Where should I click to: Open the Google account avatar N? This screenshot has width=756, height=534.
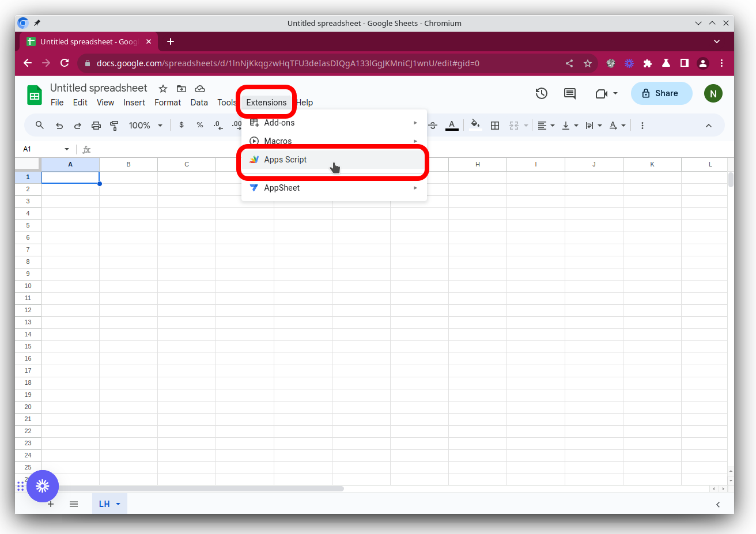713,93
